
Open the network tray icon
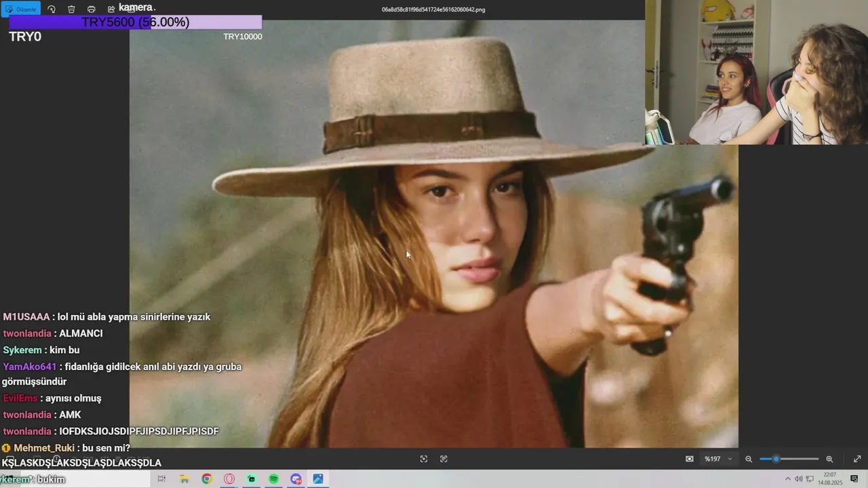click(810, 479)
